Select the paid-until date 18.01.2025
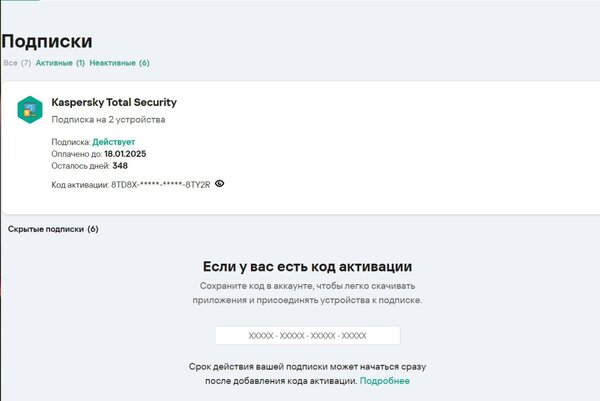The width and height of the screenshot is (600, 401). coord(125,154)
